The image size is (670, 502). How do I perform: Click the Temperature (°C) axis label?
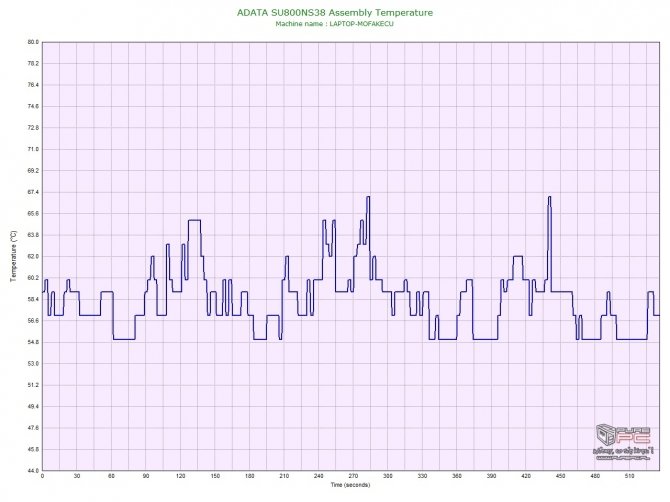(14, 256)
